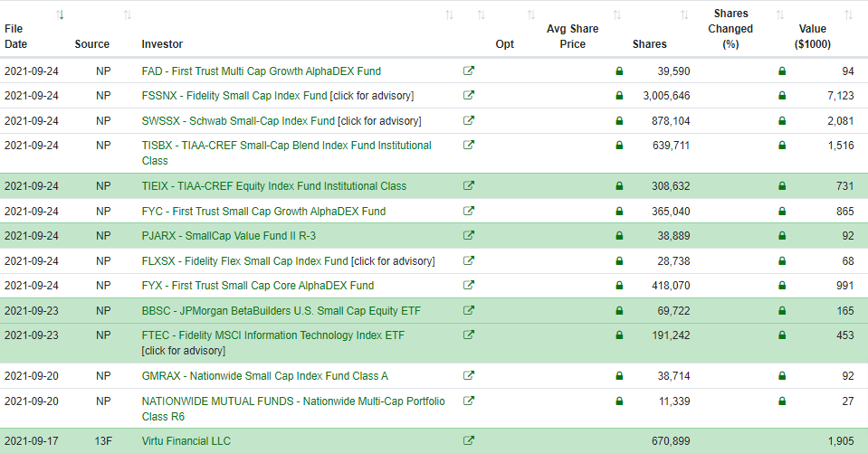Viewport: 868px width, 453px height.
Task: Open Nationwide Multi-Cap Portfolio Class R6 link
Action: click(293, 408)
